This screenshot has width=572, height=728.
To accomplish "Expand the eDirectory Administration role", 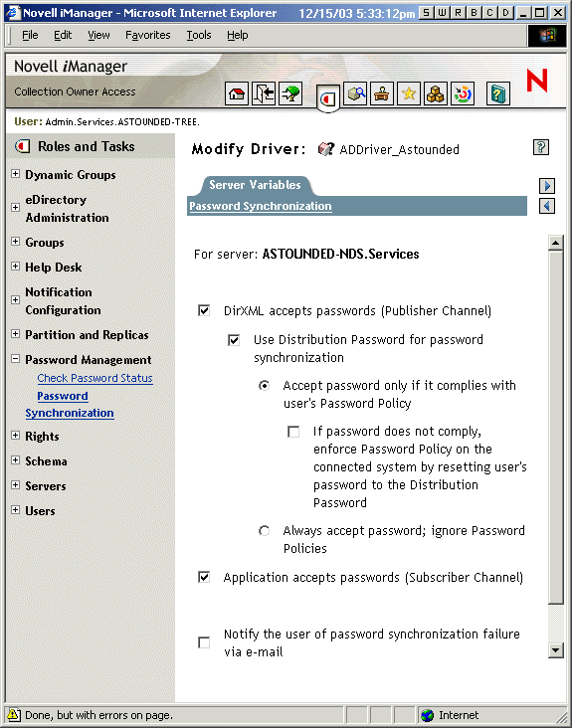I will pyautogui.click(x=15, y=207).
